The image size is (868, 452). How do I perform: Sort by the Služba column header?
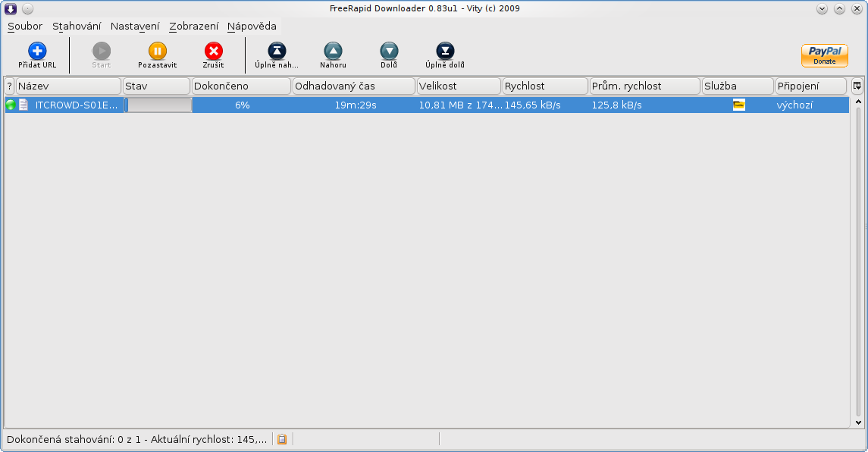(738, 86)
